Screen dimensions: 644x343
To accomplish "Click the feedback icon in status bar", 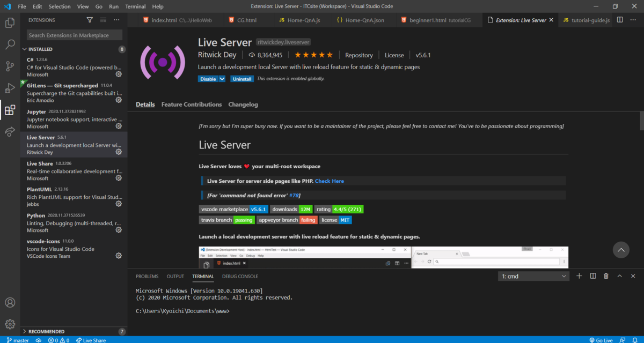I will click(x=622, y=340).
